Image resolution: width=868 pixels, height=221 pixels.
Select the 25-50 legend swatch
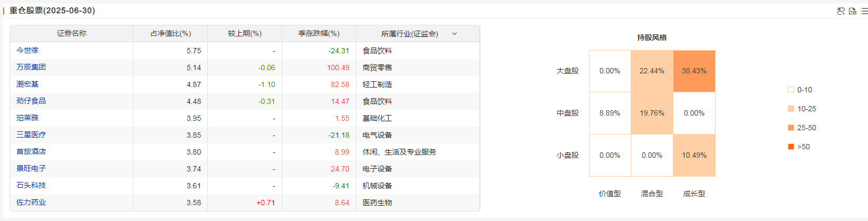click(x=790, y=128)
